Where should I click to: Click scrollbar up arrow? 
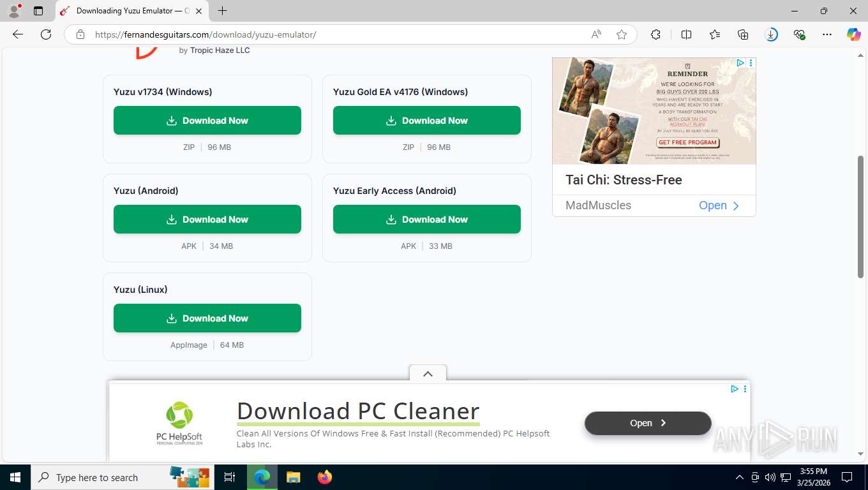point(860,56)
